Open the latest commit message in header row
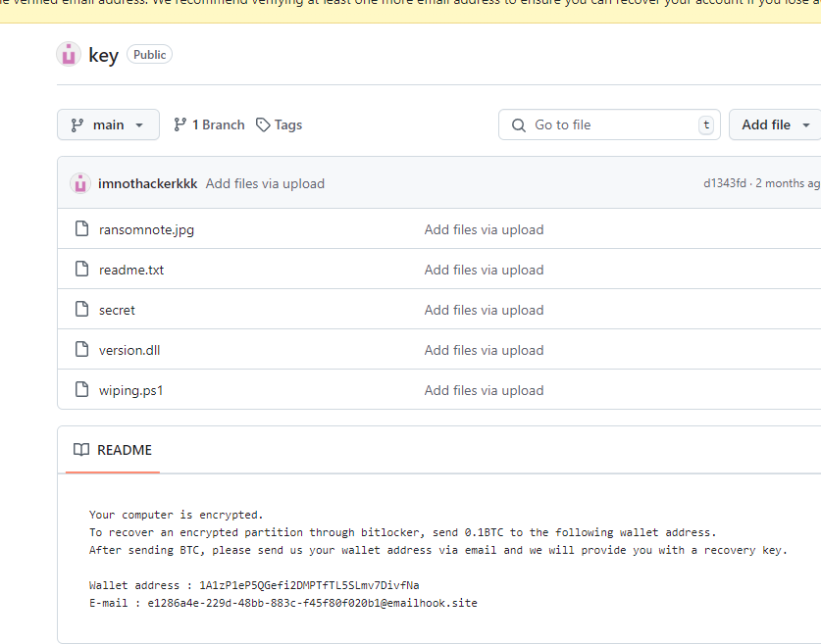 (265, 183)
